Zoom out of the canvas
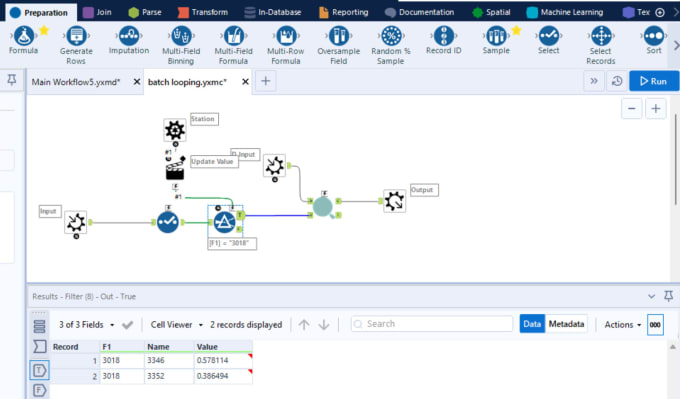680x399 pixels. [631, 108]
